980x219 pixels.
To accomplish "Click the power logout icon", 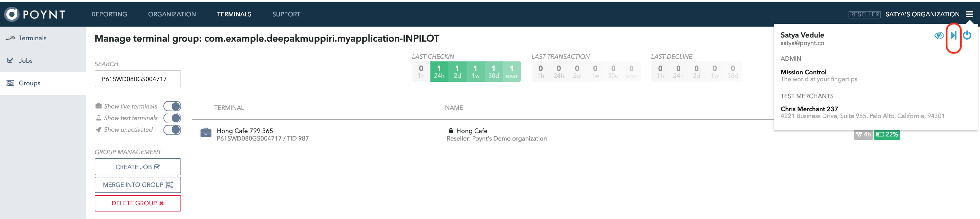I will coord(967,35).
